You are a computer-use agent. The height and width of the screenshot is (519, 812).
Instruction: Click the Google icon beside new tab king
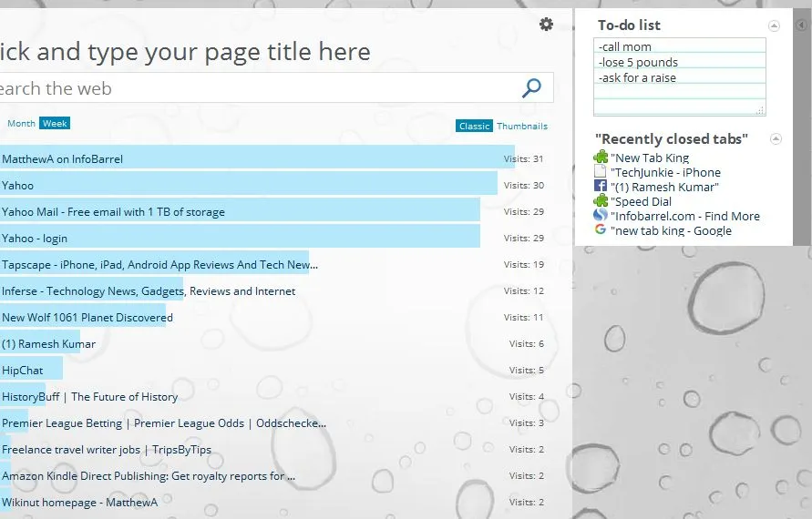[x=601, y=229]
